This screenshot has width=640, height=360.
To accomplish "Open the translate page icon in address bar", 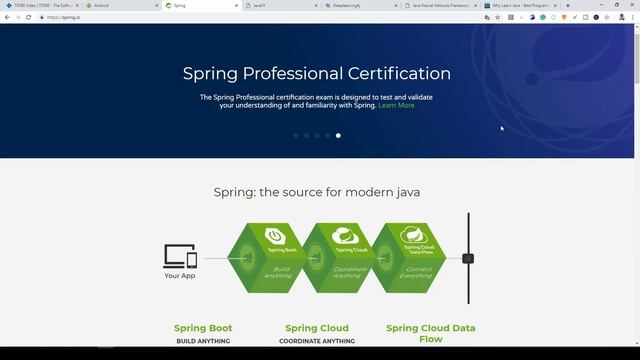I will (x=487, y=18).
